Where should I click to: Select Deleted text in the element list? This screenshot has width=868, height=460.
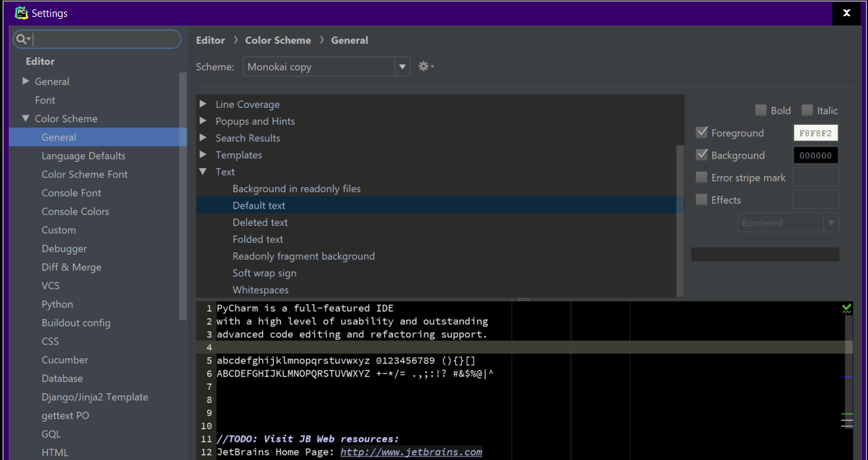pos(258,222)
